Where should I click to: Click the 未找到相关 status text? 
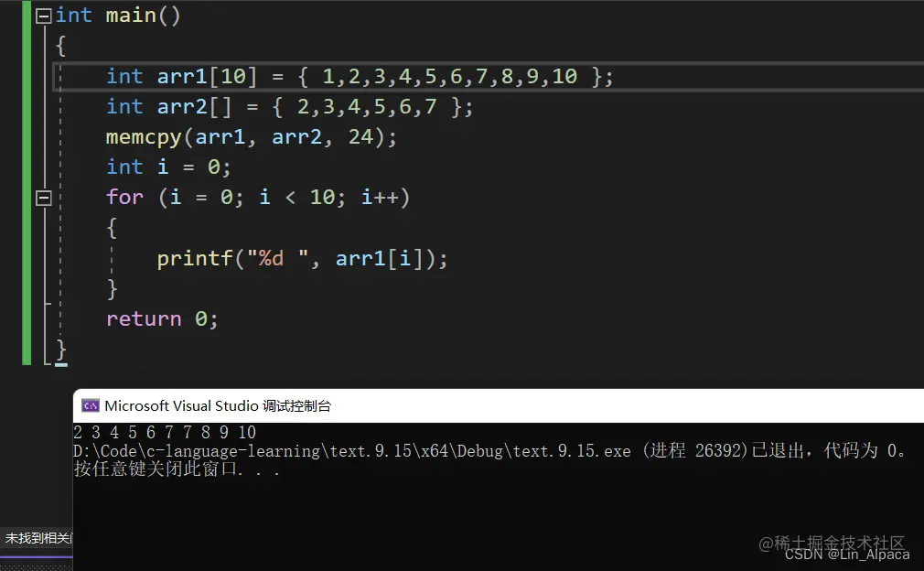38,538
